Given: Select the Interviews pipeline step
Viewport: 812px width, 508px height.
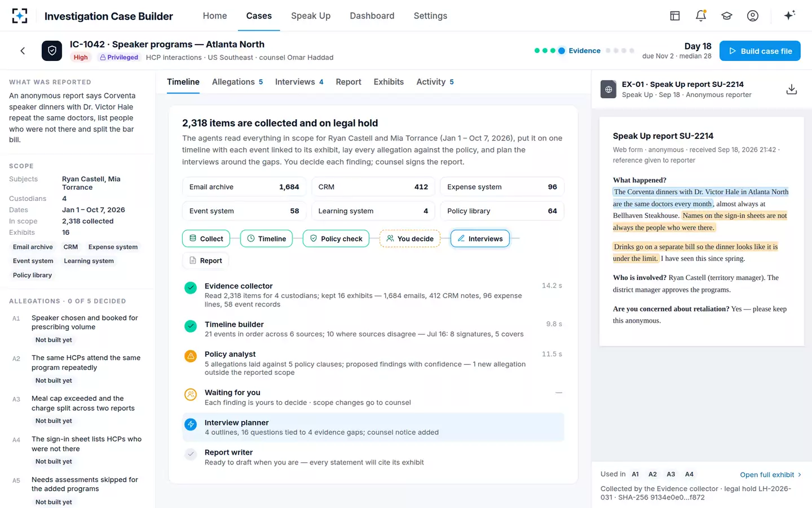Looking at the screenshot, I should click(480, 239).
